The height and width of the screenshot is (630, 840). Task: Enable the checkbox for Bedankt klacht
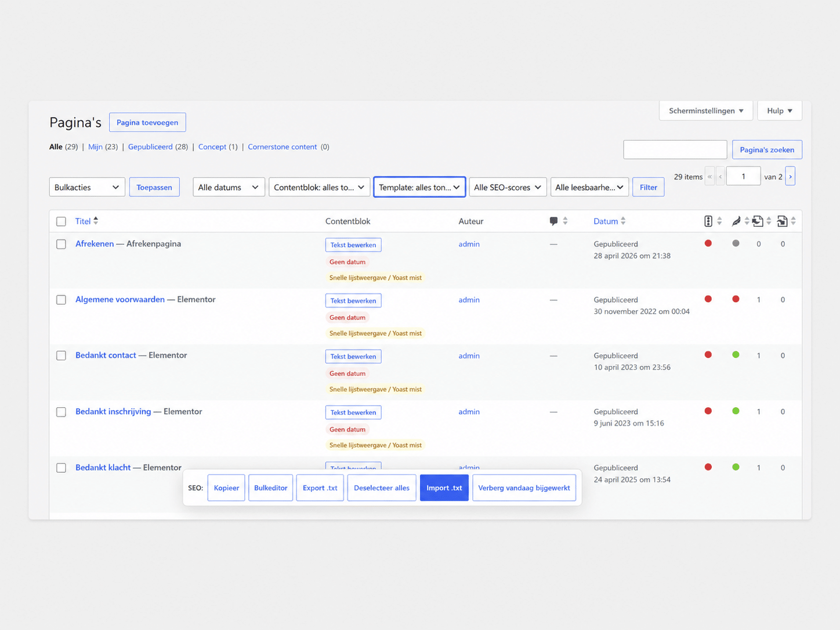(x=61, y=468)
